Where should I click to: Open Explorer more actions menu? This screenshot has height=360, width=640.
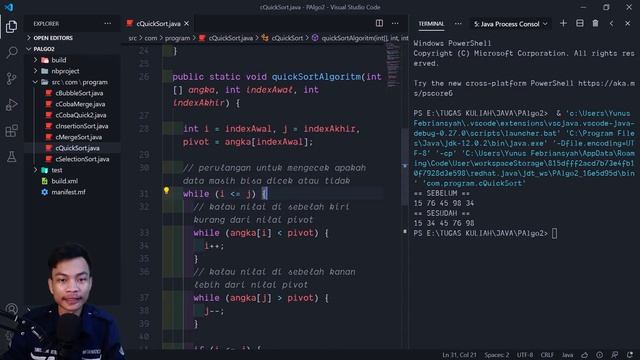[x=107, y=24]
